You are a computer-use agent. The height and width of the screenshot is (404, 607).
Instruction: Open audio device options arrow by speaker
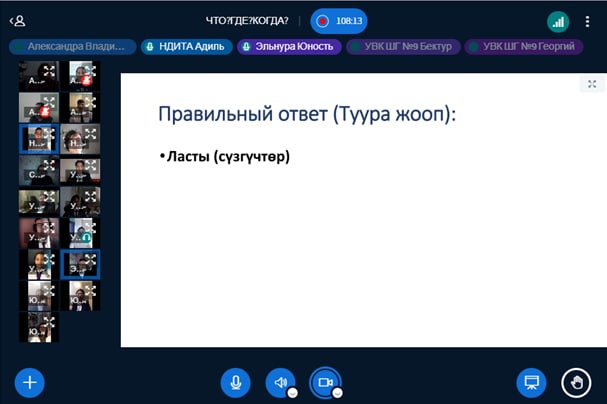293,393
